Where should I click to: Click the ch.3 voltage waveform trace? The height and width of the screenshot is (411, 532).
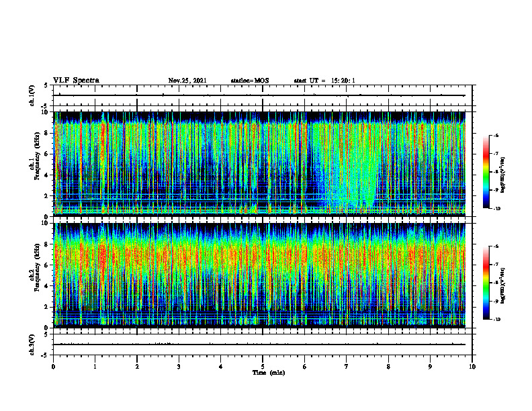[259, 345]
